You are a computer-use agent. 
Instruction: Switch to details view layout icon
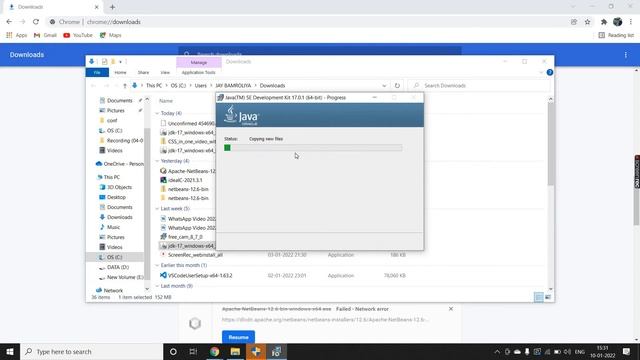click(539, 297)
